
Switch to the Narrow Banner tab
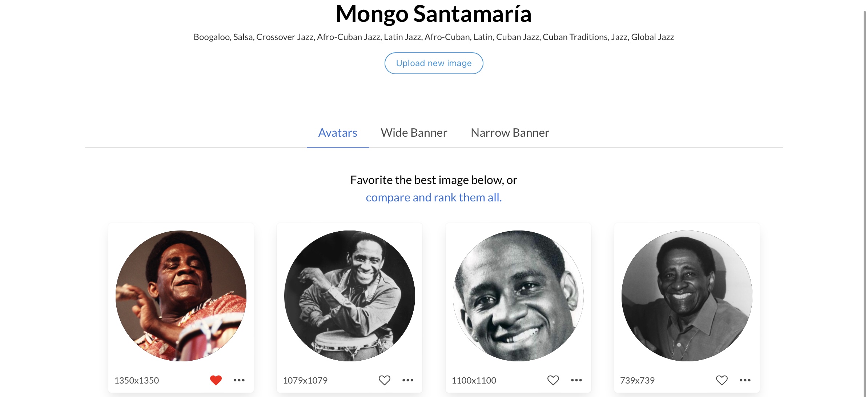[510, 133]
